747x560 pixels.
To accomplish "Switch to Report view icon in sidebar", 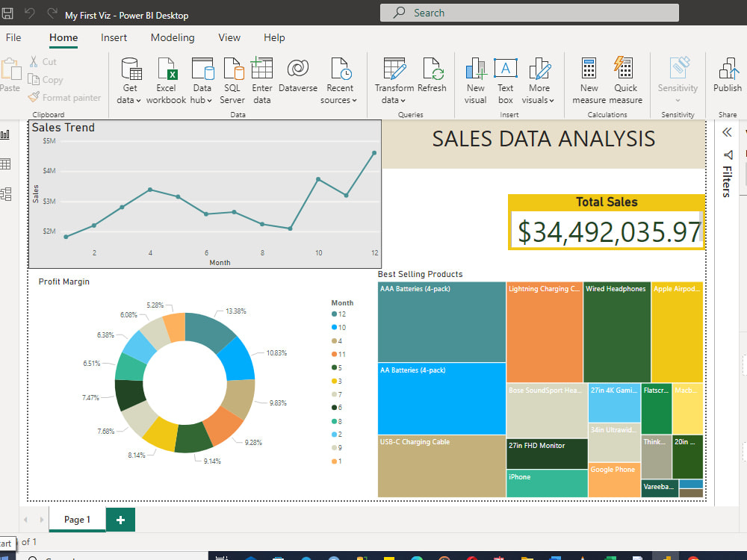I will pyautogui.click(x=6, y=134).
